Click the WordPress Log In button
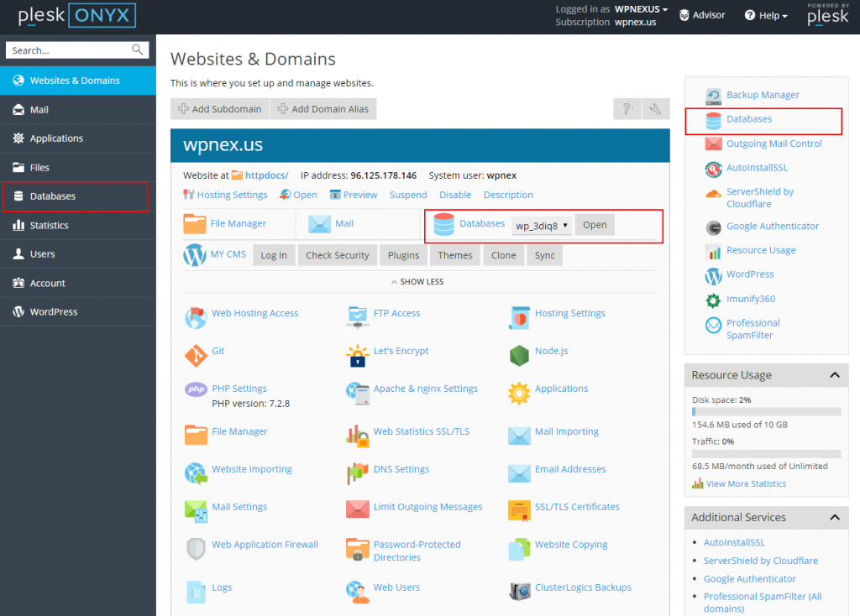Screen dimensions: 860x616 click(274, 255)
